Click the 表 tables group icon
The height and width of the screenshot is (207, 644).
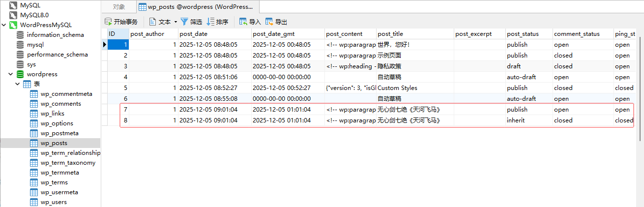pyautogui.click(x=27, y=84)
